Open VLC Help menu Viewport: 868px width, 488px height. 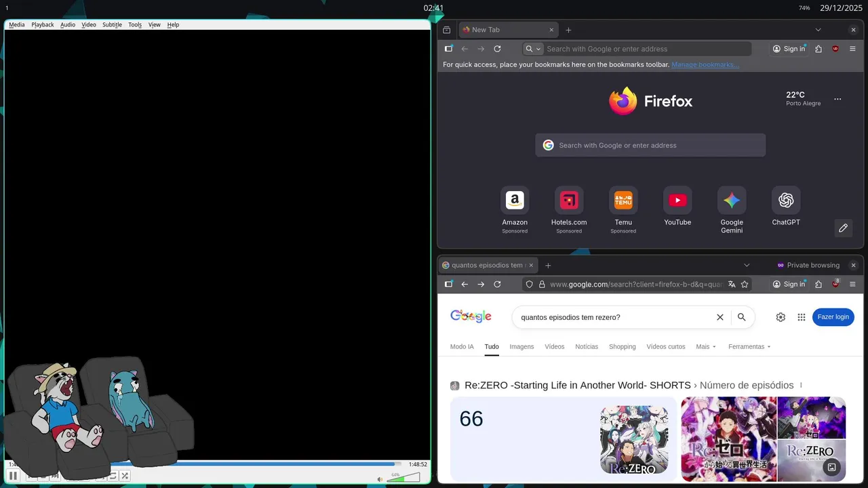pos(173,24)
